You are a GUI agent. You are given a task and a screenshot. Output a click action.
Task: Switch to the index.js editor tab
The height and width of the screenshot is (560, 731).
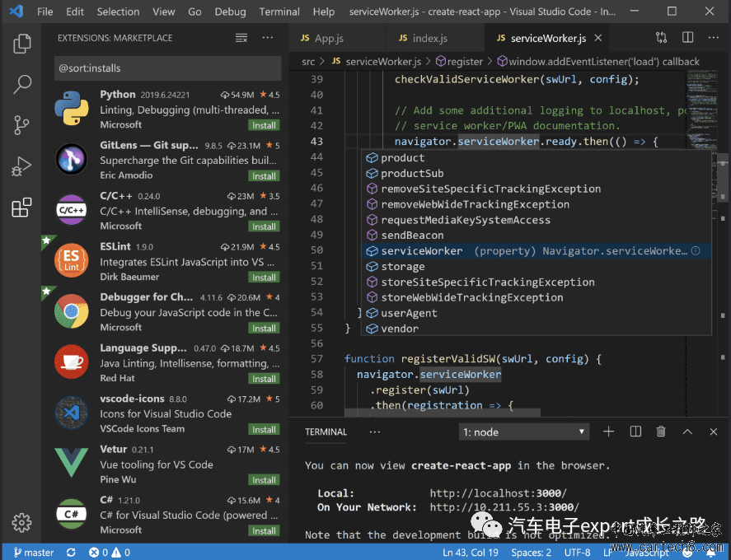click(424, 38)
